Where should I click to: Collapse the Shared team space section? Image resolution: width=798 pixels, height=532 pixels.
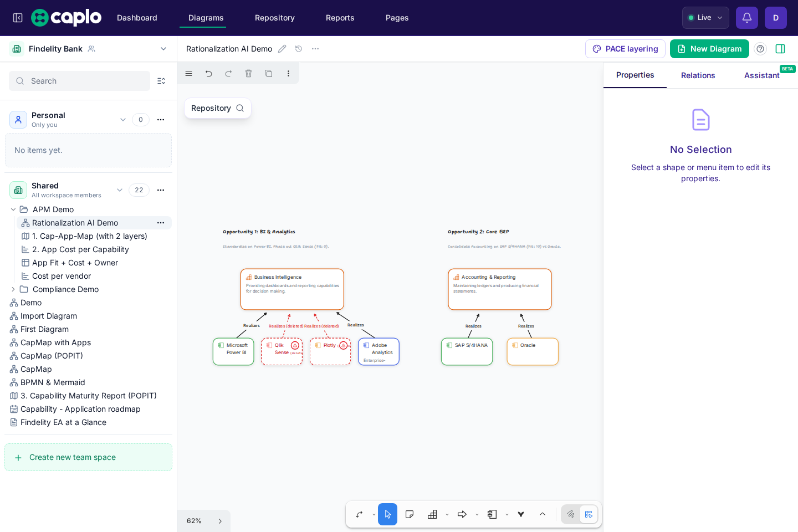tap(120, 190)
